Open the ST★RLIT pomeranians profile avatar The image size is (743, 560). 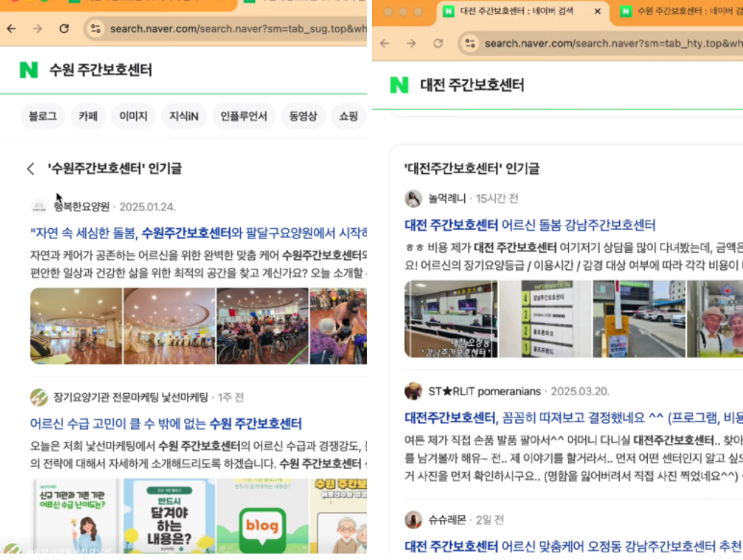(413, 391)
